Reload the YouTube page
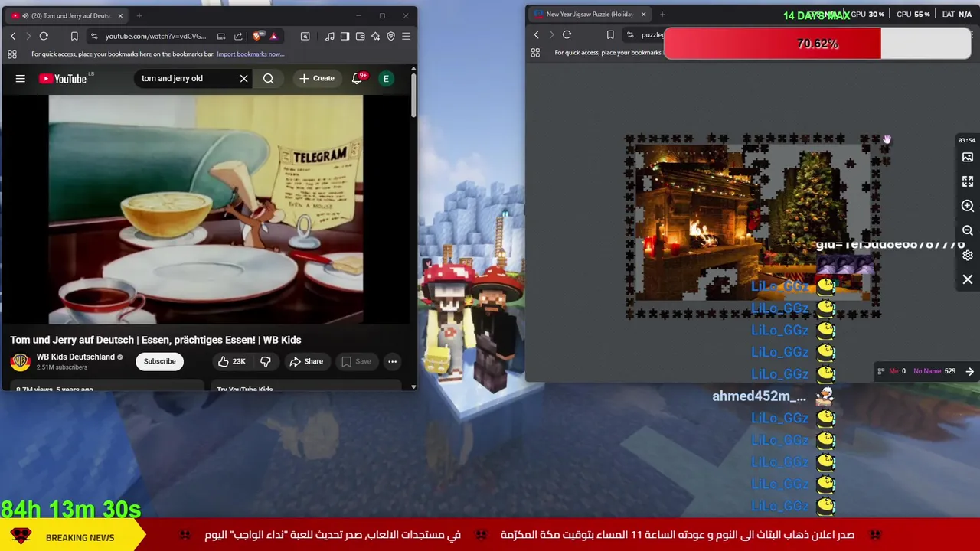 click(x=44, y=36)
